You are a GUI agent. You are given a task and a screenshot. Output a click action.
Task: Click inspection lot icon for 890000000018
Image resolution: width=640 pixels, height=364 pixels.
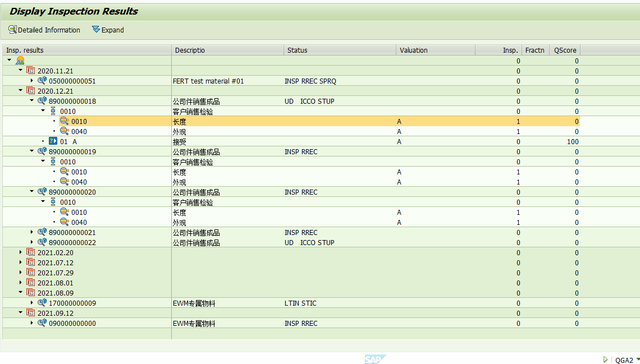[42, 100]
